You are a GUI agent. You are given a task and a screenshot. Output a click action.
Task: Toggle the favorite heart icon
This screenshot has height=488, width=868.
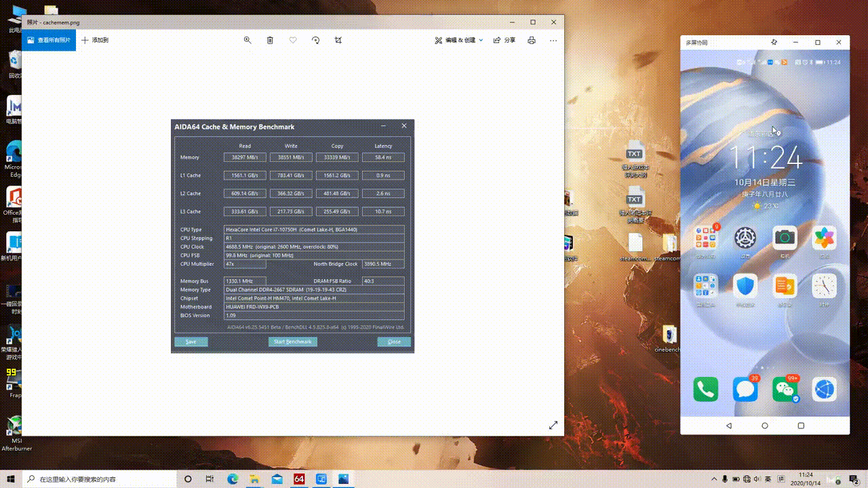click(293, 41)
